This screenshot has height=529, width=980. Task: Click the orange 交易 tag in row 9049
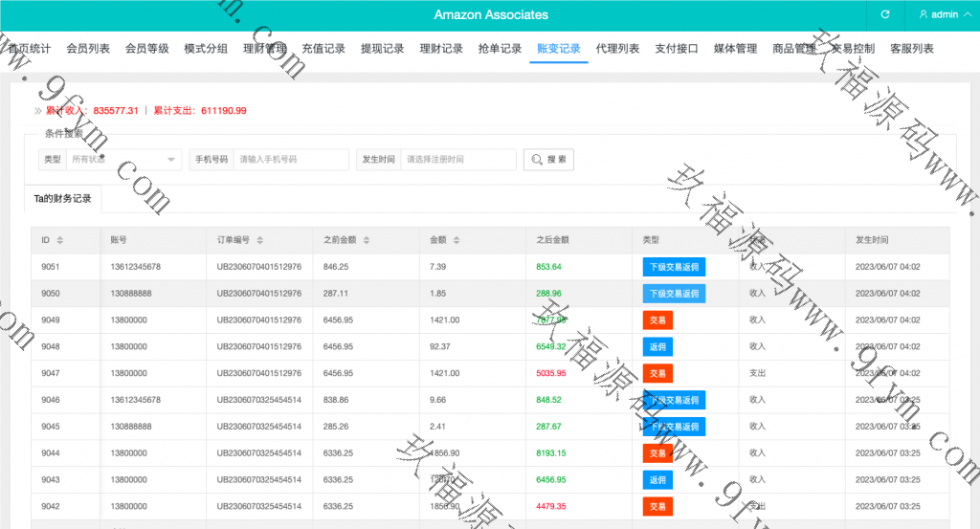coord(657,320)
